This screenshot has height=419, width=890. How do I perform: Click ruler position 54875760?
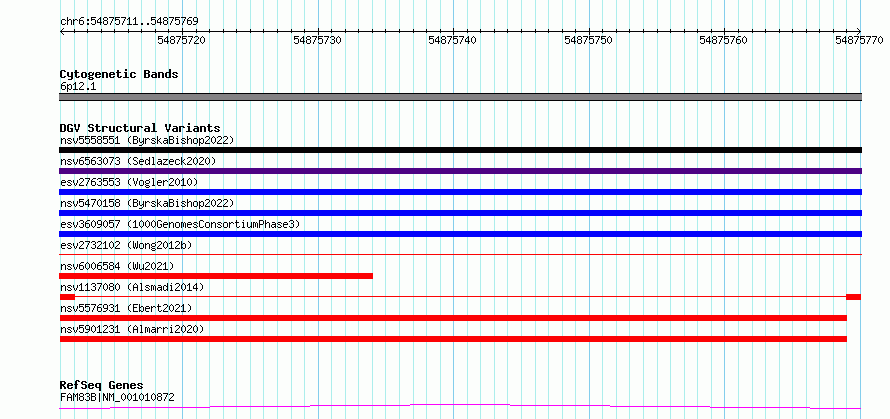pos(724,40)
